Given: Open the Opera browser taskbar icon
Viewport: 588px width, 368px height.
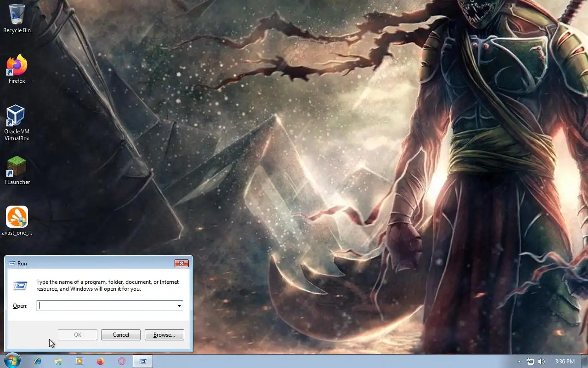Looking at the screenshot, I should tap(122, 361).
